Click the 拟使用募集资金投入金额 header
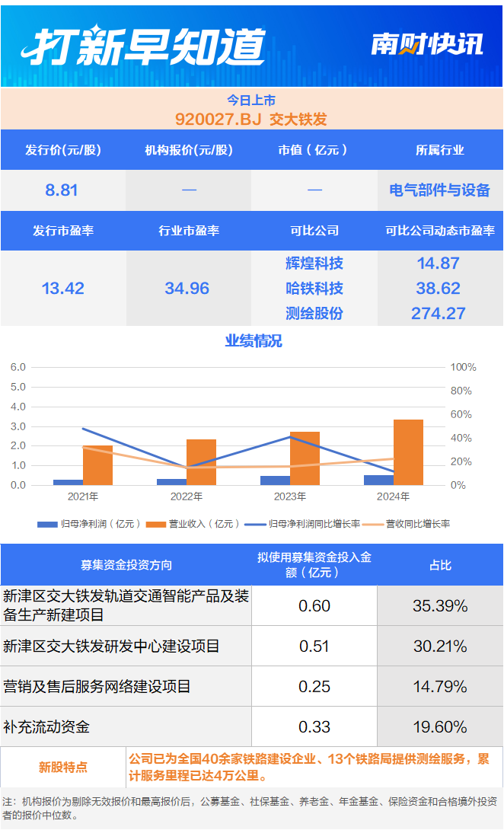This screenshot has height=830, width=504. pyautogui.click(x=314, y=565)
